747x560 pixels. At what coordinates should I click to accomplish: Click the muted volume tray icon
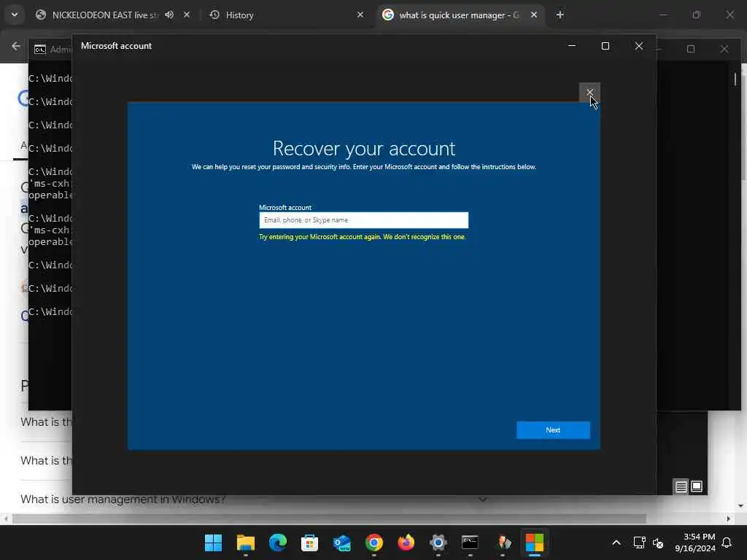pyautogui.click(x=658, y=542)
